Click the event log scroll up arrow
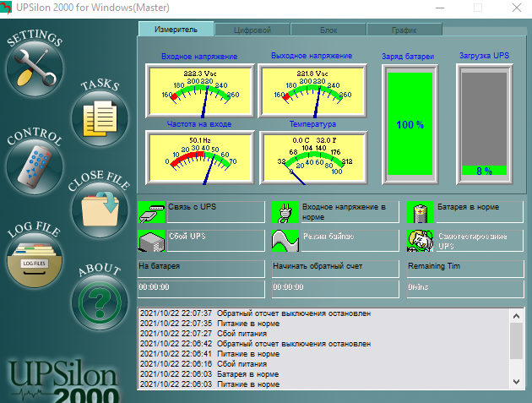 [x=517, y=316]
